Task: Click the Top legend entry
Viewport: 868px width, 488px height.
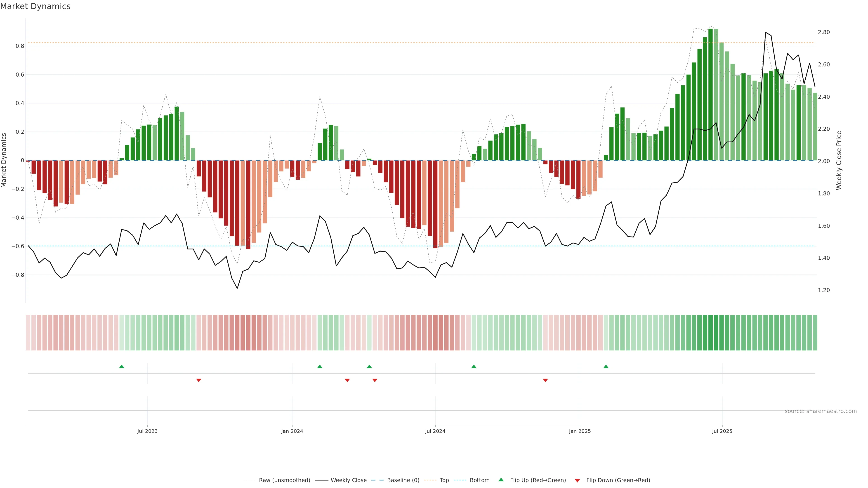Action: coord(444,480)
